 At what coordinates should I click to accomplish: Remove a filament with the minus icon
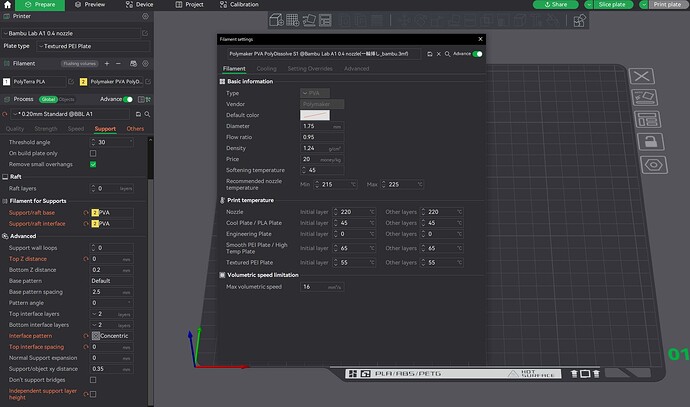(118, 64)
